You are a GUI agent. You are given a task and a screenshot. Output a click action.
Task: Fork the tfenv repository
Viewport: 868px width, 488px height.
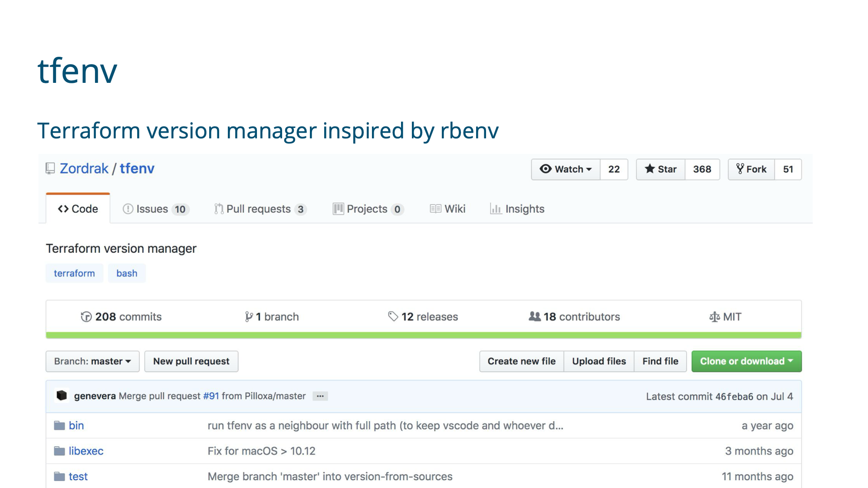[x=752, y=169]
